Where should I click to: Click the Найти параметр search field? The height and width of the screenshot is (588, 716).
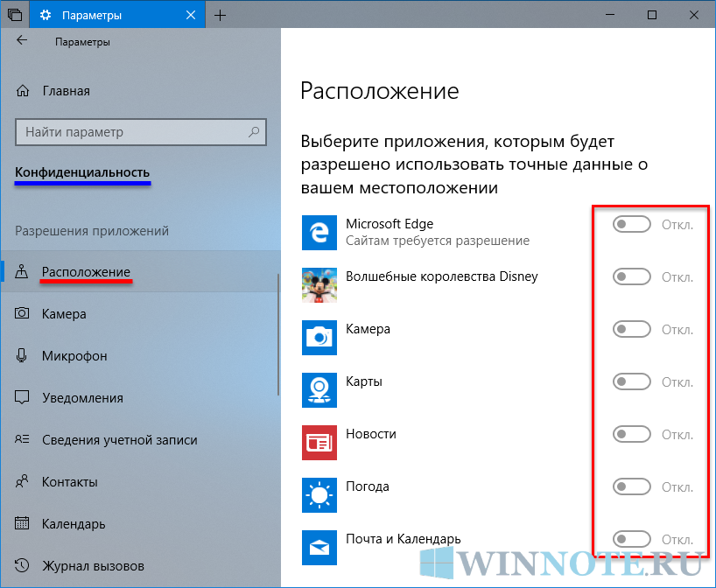click(x=141, y=132)
